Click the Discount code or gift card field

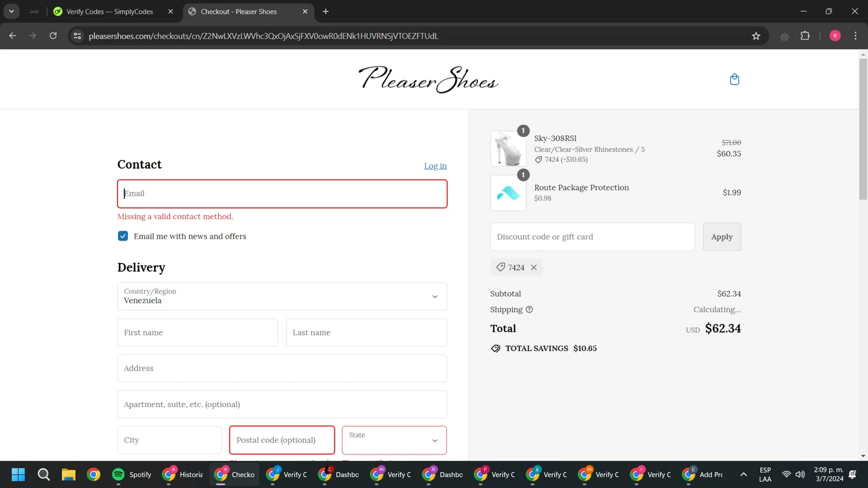coord(593,237)
